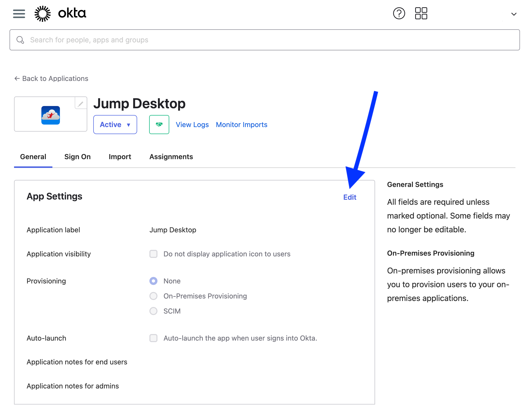Image resolution: width=532 pixels, height=406 pixels.
Task: Select the None provisioning radio button
Action: [153, 281]
